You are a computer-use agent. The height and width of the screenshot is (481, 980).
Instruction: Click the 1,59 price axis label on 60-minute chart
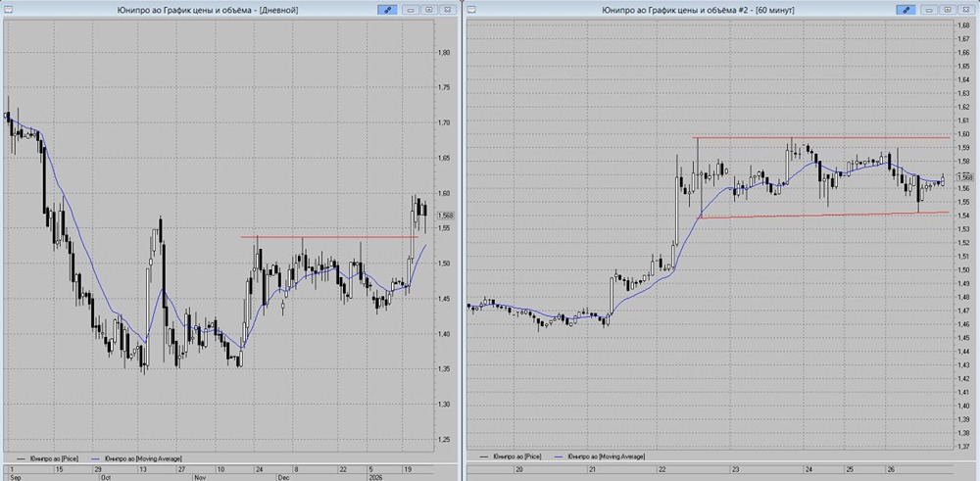[963, 147]
